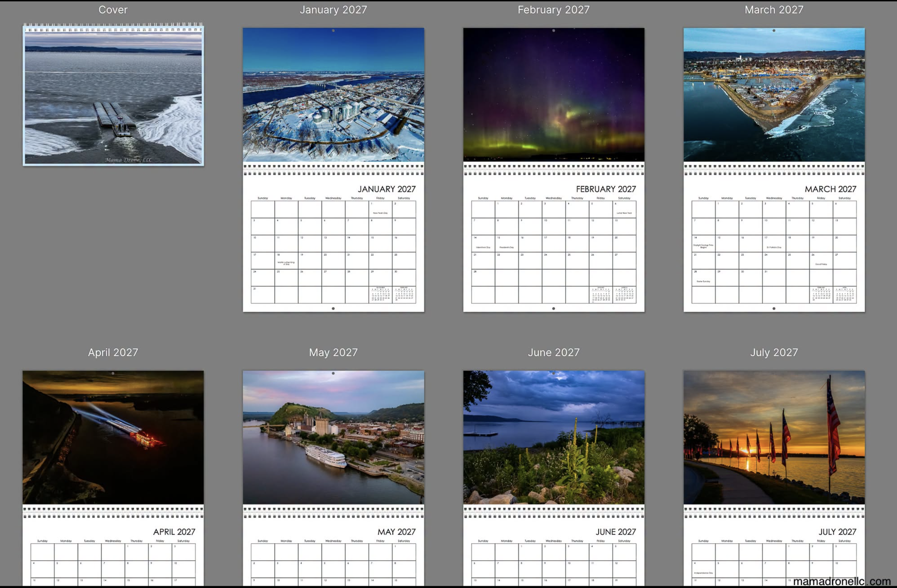Click Easter Sunday cell in March
This screenshot has width=897, height=588.
(x=703, y=278)
